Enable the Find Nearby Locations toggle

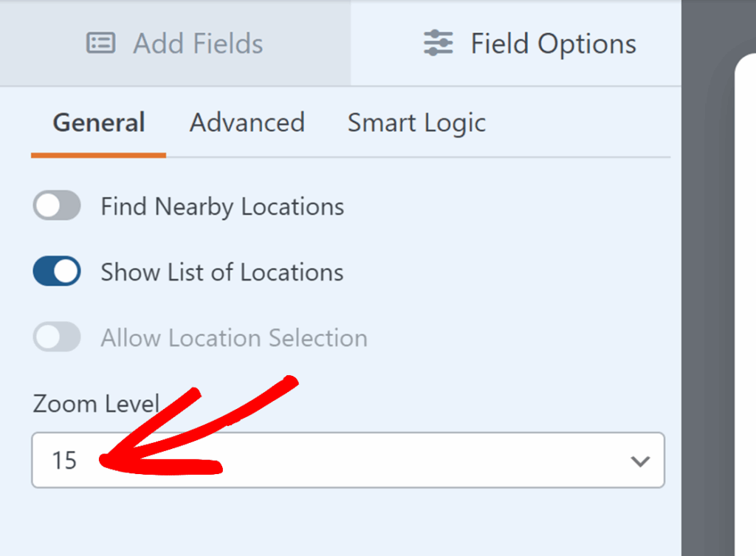[57, 206]
